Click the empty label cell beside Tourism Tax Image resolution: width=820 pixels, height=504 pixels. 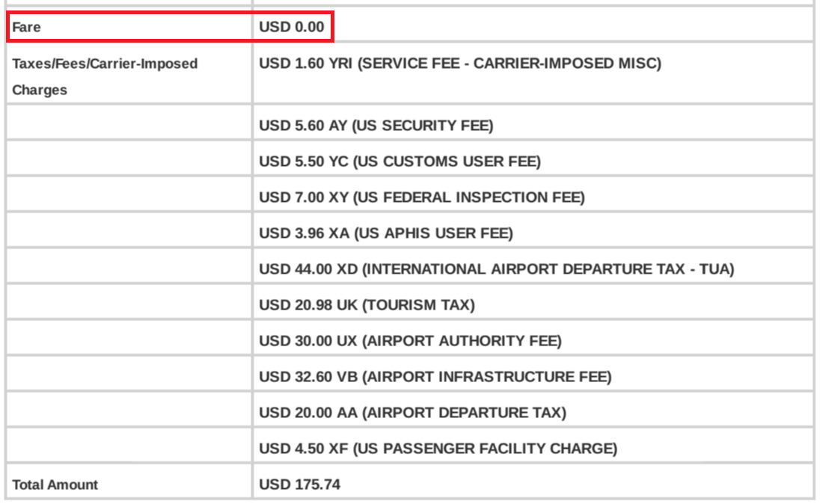129,301
